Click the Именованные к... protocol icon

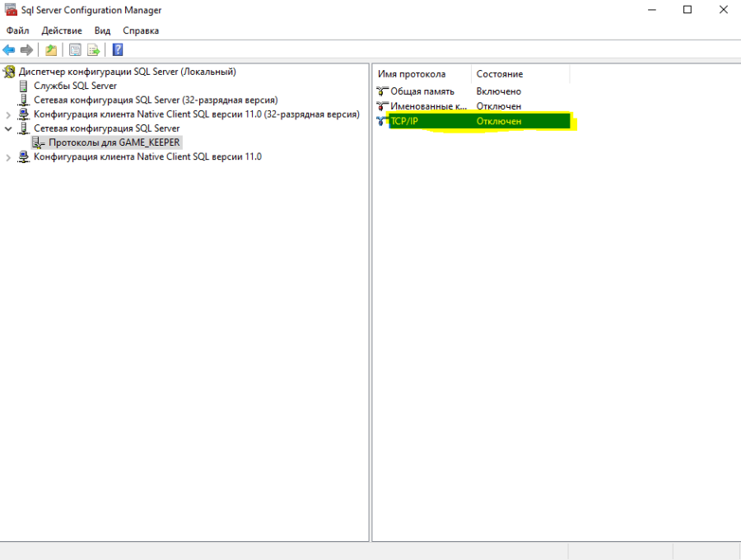click(x=382, y=106)
